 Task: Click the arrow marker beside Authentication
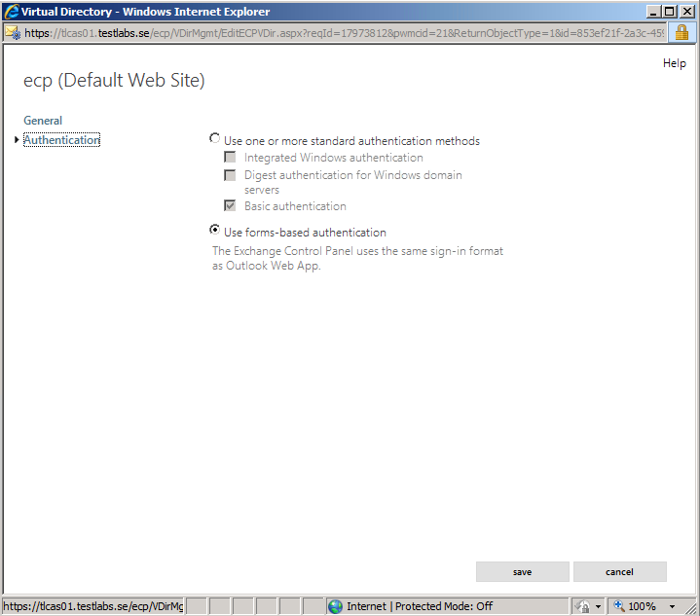(17, 140)
